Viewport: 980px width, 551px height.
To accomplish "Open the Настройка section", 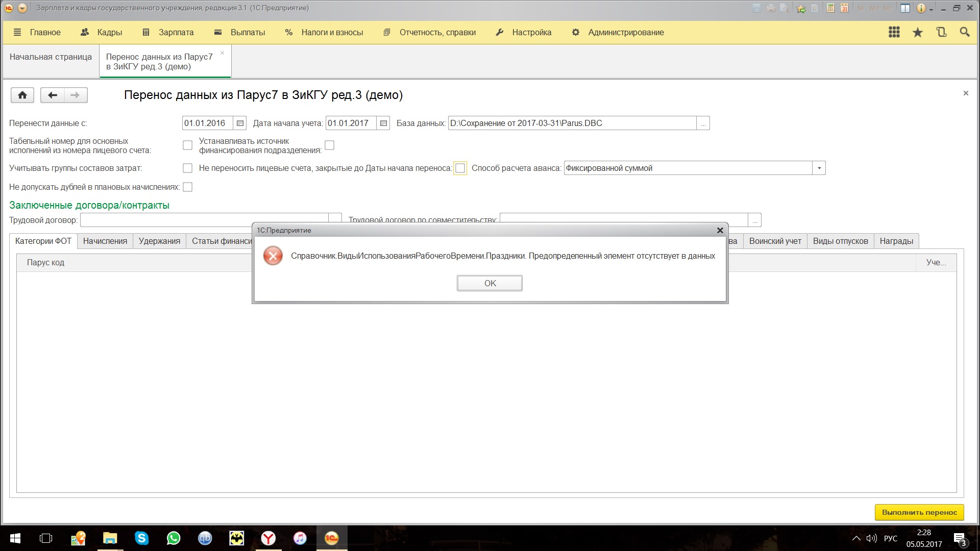I will (x=524, y=32).
